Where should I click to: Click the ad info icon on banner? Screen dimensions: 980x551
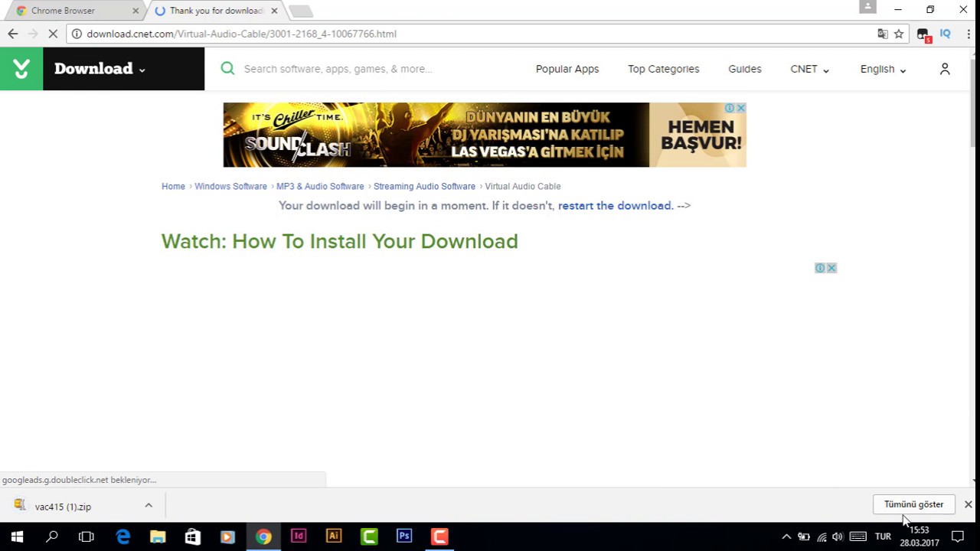(x=730, y=108)
